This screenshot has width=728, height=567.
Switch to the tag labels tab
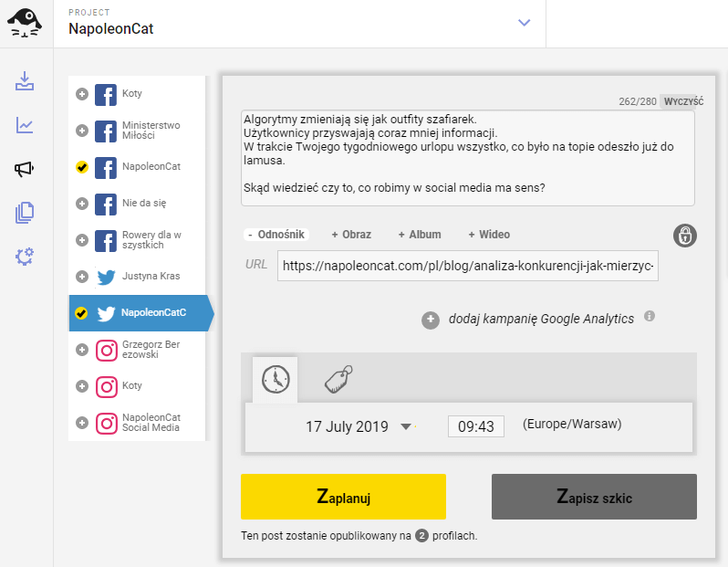point(338,379)
